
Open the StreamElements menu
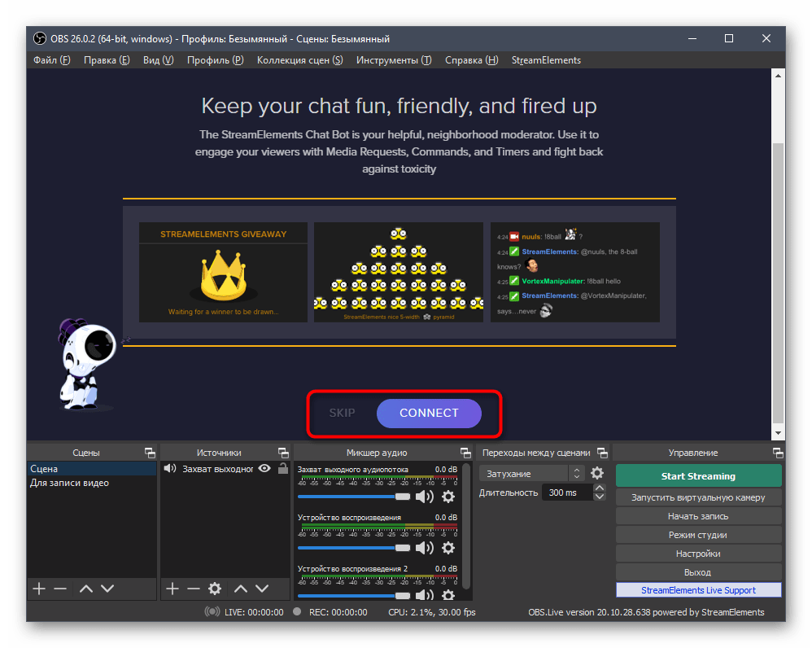pyautogui.click(x=546, y=60)
